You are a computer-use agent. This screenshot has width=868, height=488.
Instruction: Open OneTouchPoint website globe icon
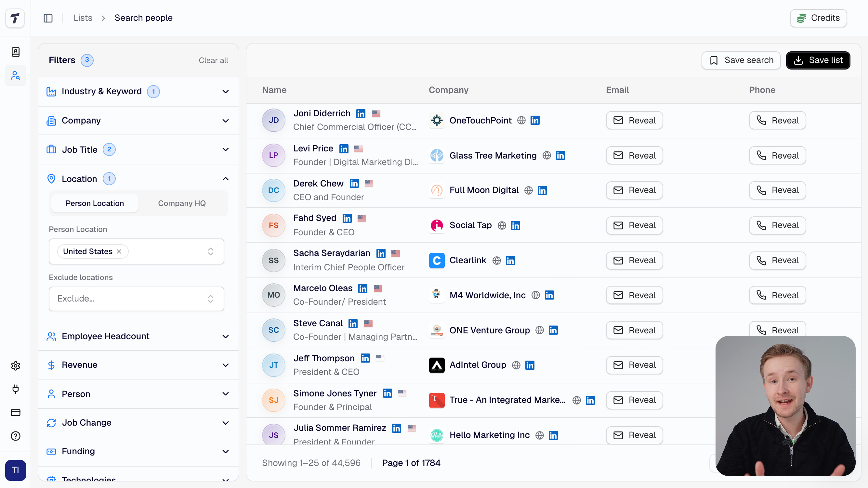click(x=521, y=120)
